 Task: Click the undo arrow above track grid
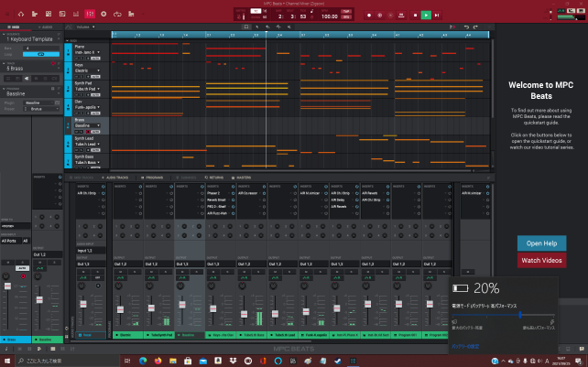[466, 27]
